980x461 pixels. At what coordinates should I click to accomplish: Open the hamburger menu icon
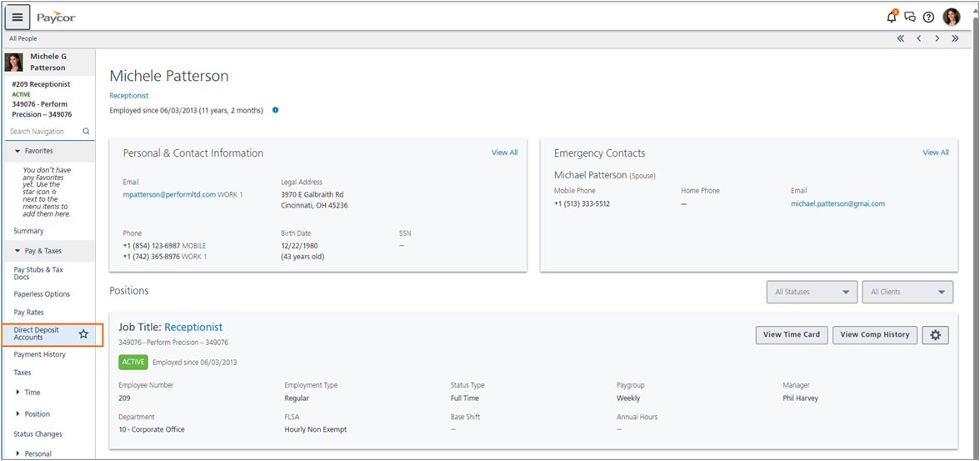tap(17, 17)
